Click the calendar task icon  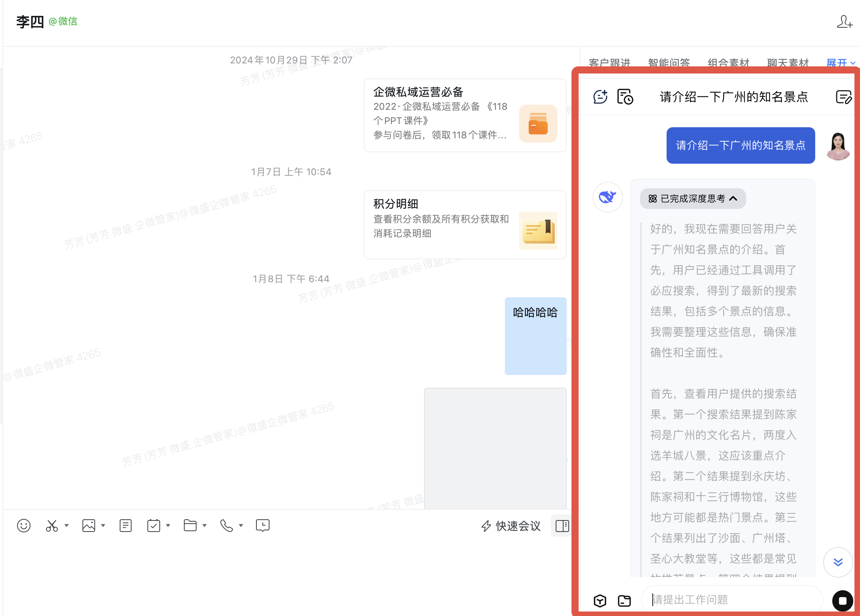coord(154,526)
